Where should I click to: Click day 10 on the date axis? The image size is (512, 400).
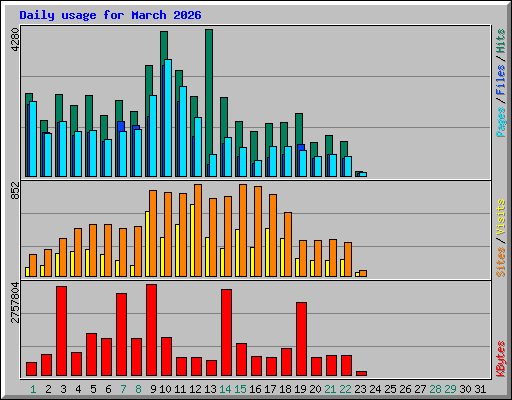point(165,389)
